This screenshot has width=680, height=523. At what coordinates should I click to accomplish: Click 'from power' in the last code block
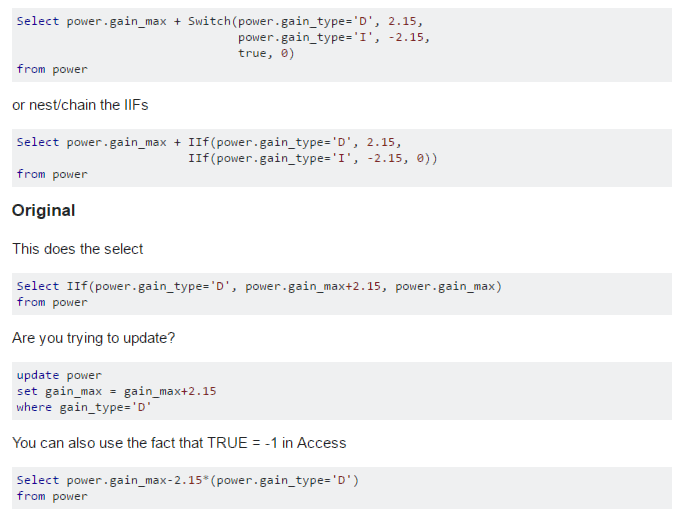point(52,496)
